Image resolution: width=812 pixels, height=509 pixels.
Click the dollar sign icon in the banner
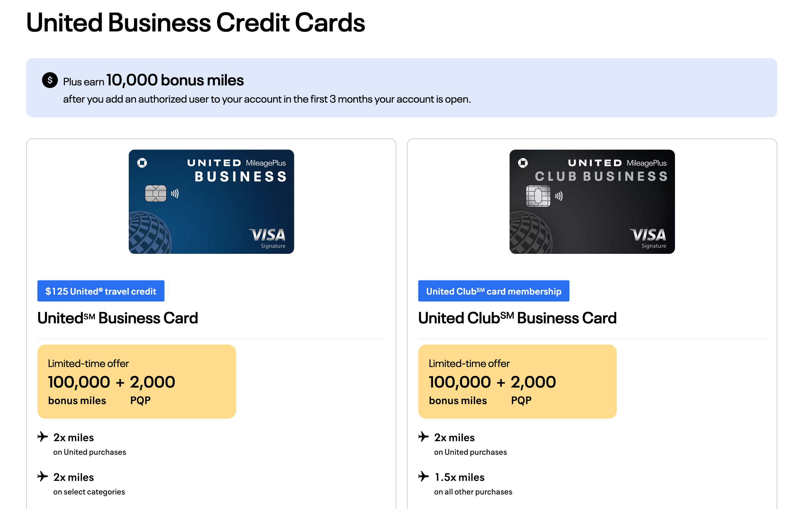(x=50, y=80)
